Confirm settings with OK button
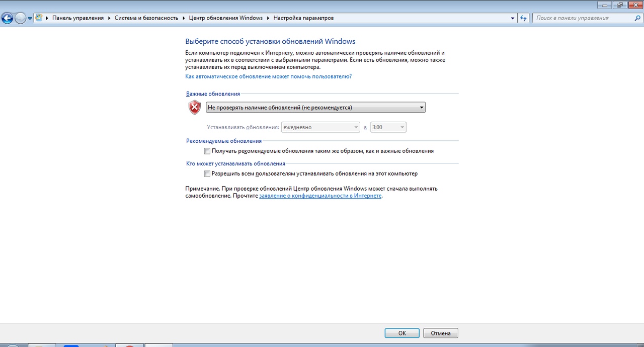 402,333
